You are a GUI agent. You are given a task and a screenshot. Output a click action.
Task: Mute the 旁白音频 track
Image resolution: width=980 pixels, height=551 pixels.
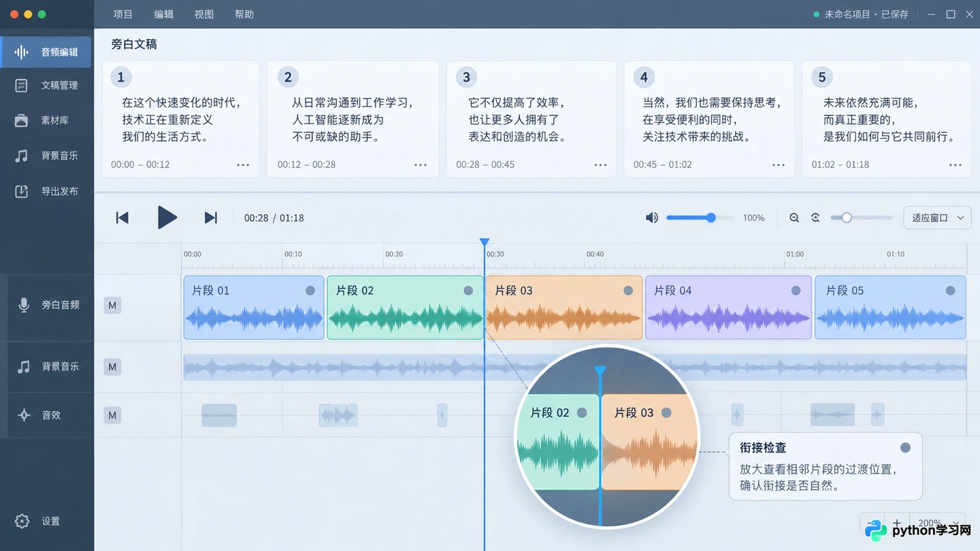pyautogui.click(x=112, y=305)
